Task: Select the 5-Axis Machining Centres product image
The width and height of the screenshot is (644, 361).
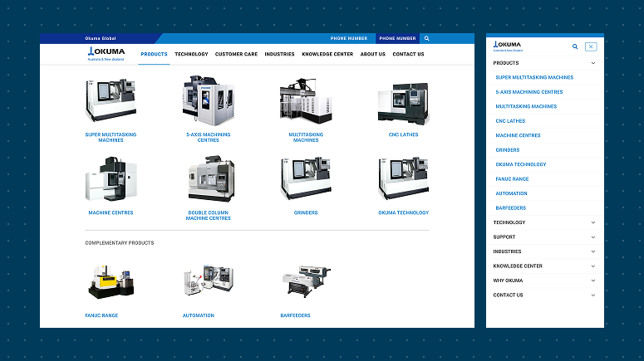Action: coord(209,100)
